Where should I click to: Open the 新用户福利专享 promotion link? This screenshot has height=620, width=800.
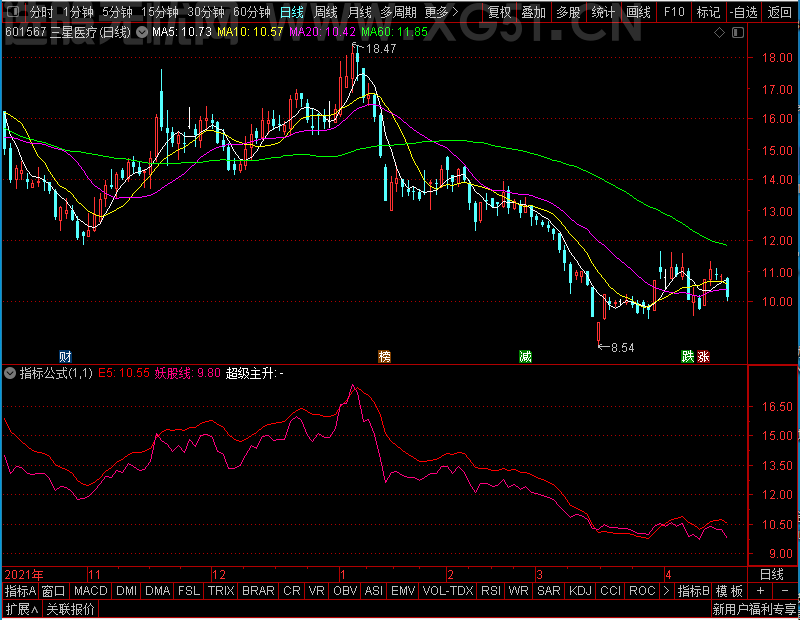coord(754,609)
